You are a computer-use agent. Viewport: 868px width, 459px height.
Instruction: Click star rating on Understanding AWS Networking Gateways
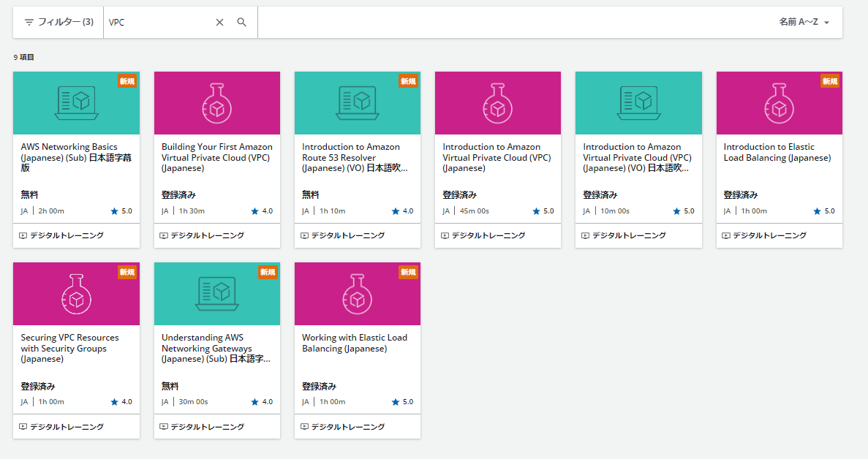click(x=263, y=401)
